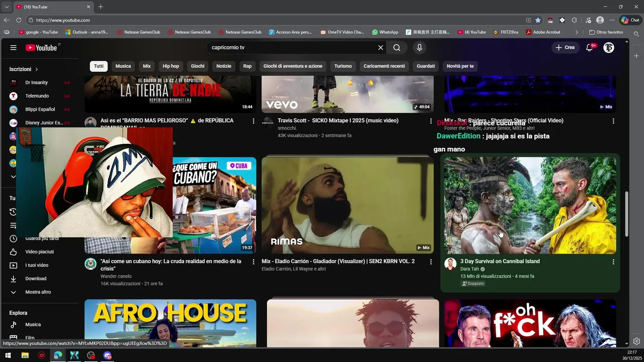Screen dimensions: 644x362
Task: Open options menu for Eladio Carrión mix
Action: coord(431,262)
